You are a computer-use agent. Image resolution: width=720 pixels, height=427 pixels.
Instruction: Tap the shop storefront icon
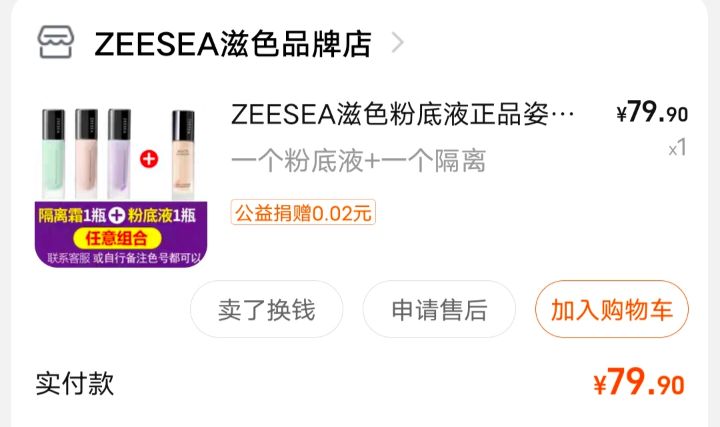click(56, 42)
